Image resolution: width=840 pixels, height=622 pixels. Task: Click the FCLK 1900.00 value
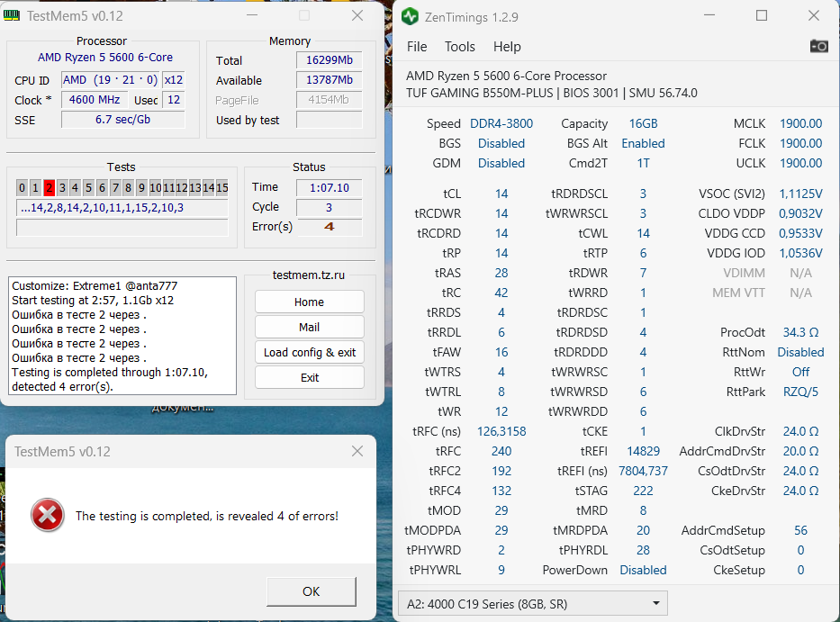coord(800,144)
